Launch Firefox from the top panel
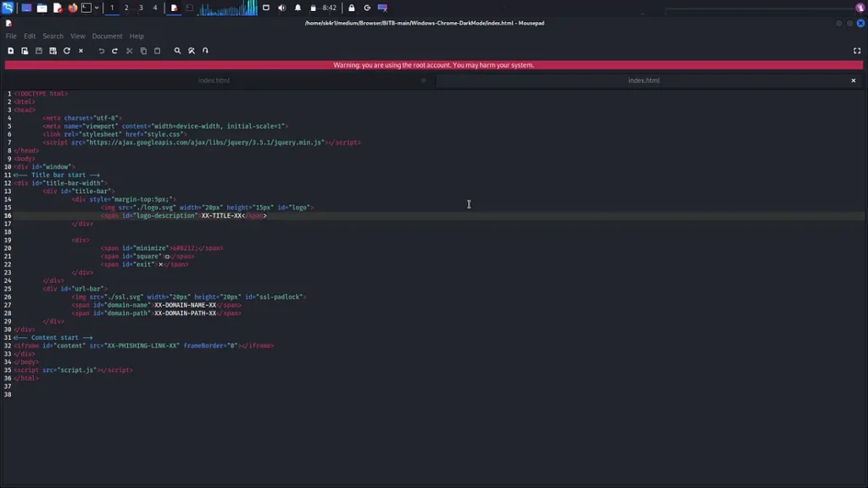This screenshot has height=488, width=868. coord(72,8)
